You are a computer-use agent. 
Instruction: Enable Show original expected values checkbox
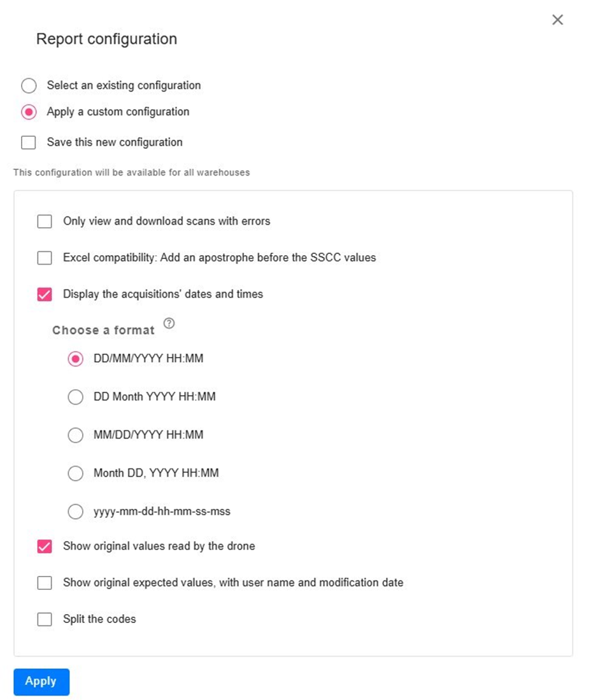pos(45,583)
